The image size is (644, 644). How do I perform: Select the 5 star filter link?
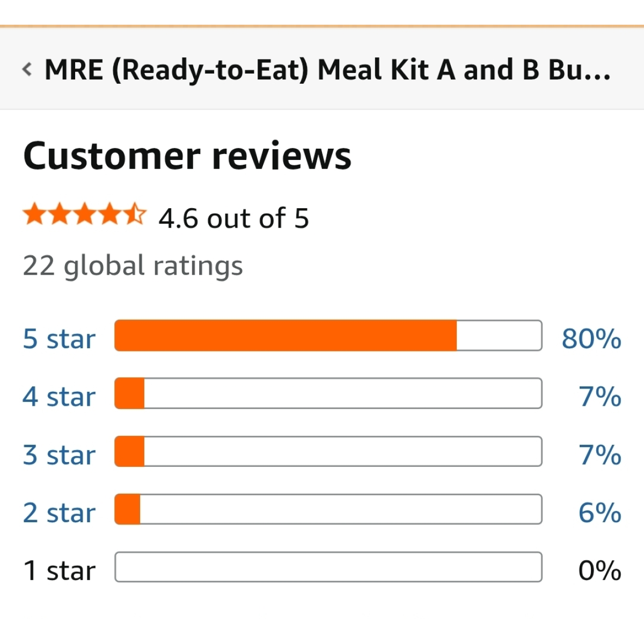tap(59, 339)
